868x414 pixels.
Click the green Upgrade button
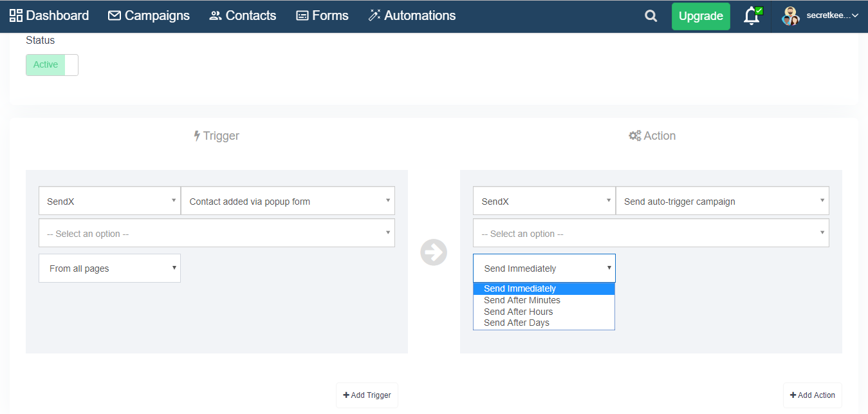[x=701, y=16]
